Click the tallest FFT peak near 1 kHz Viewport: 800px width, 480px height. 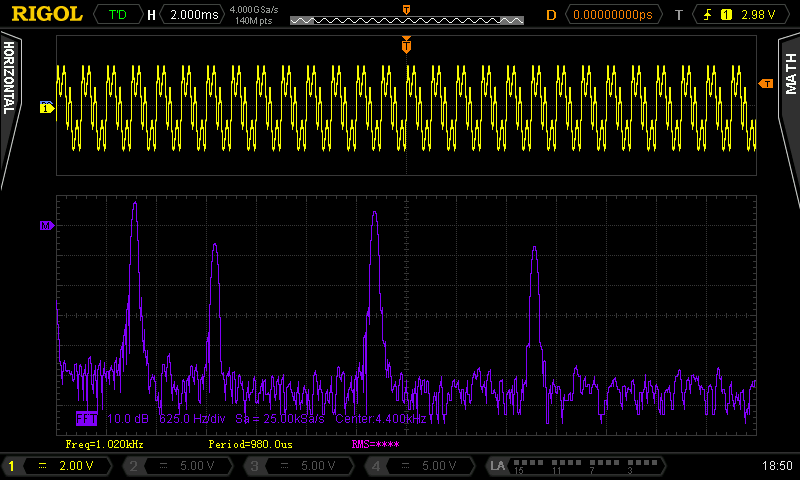(135, 204)
